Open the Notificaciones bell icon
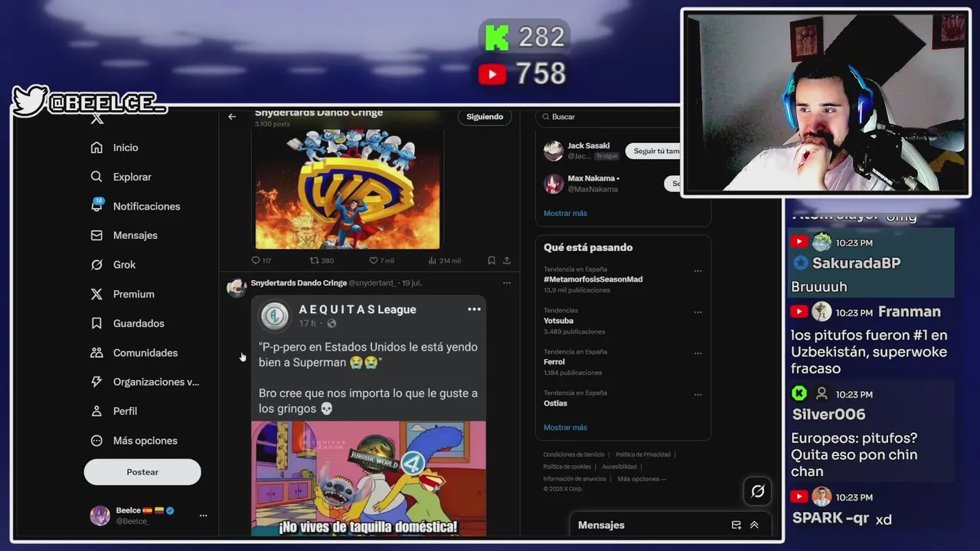 point(96,206)
